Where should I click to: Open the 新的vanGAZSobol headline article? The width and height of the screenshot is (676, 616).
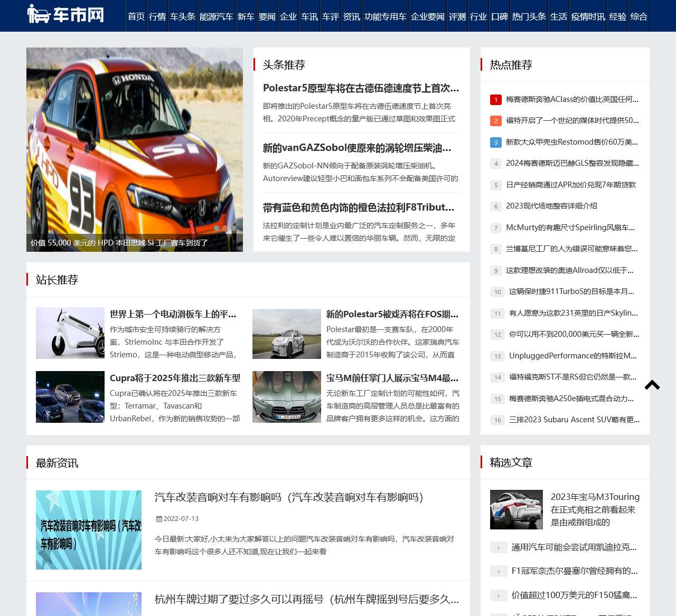click(x=357, y=148)
